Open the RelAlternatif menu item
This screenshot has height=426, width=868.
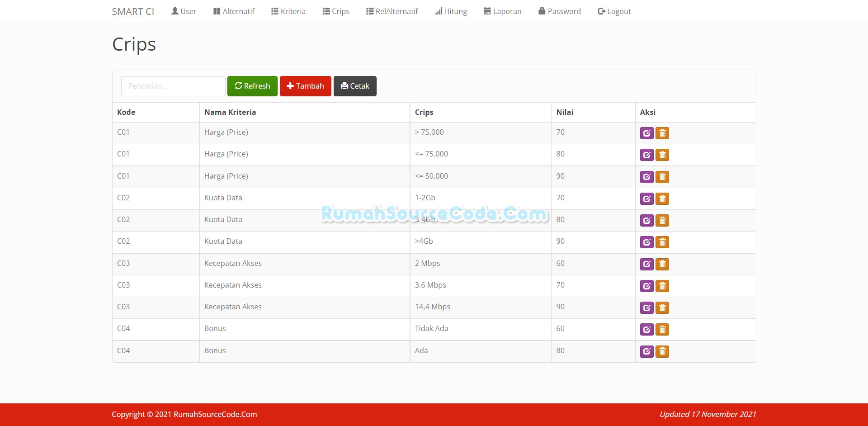392,11
